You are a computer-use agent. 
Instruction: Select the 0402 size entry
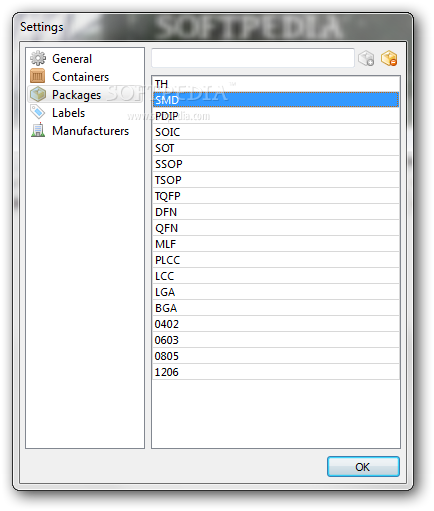pos(276,324)
